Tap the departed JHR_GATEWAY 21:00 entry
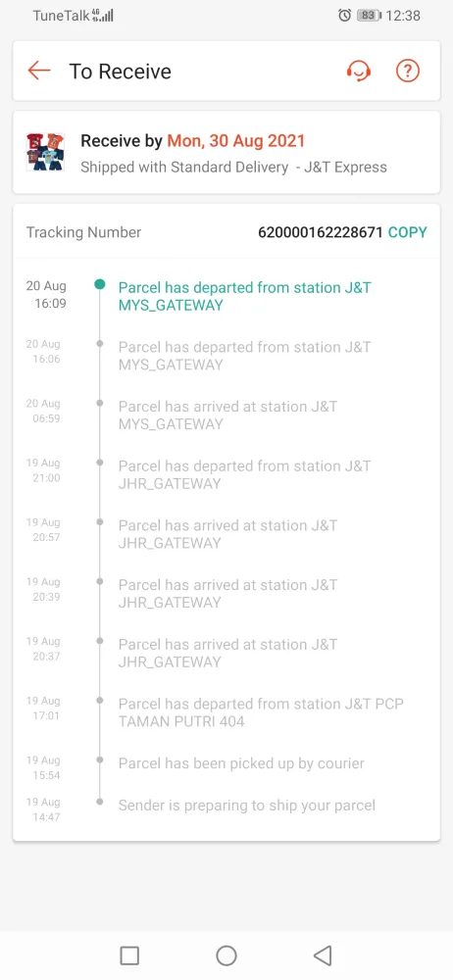Screen dimensions: 453x980 point(226,474)
